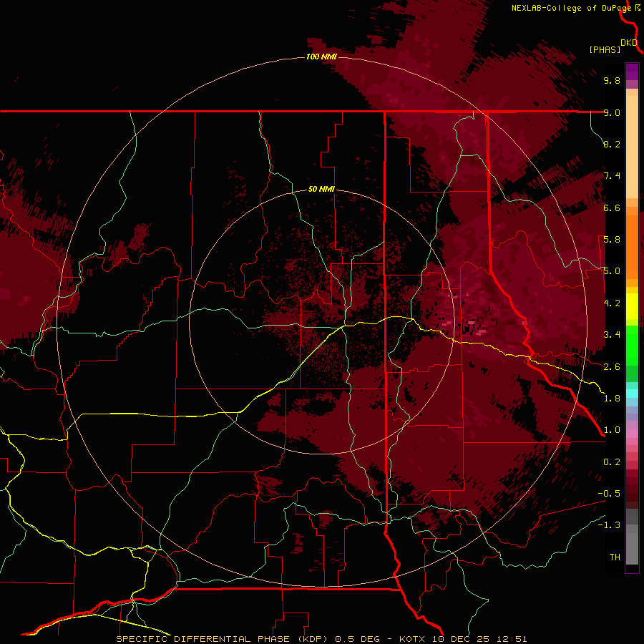Click the 1.8 value on the color scale
Screen dimensions: 644x644
(612, 399)
